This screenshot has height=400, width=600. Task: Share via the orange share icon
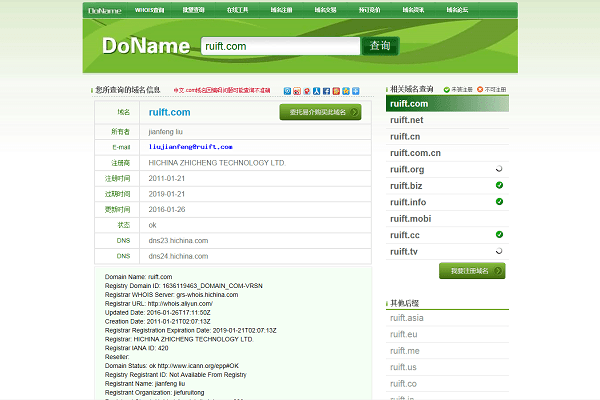pyautogui.click(x=336, y=91)
